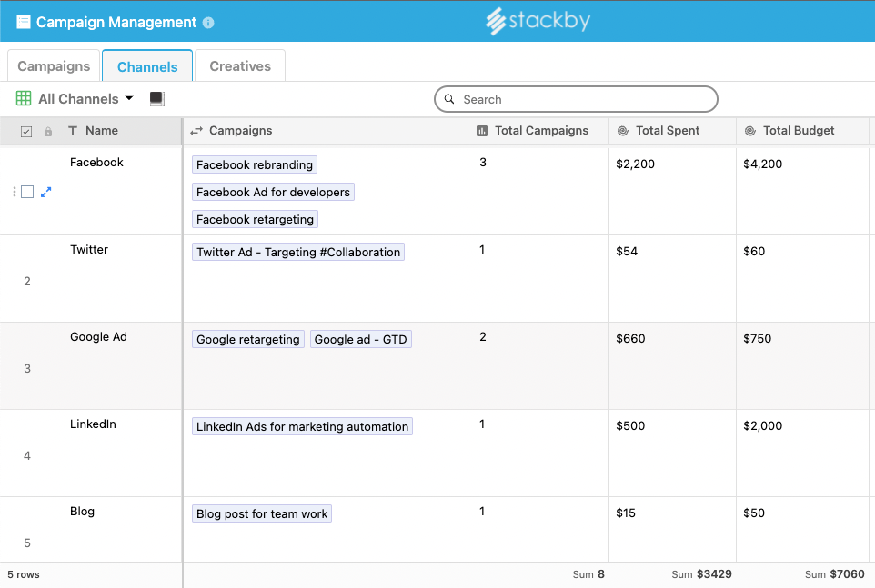
Task: Click the text type icon beside Name
Action: click(73, 131)
